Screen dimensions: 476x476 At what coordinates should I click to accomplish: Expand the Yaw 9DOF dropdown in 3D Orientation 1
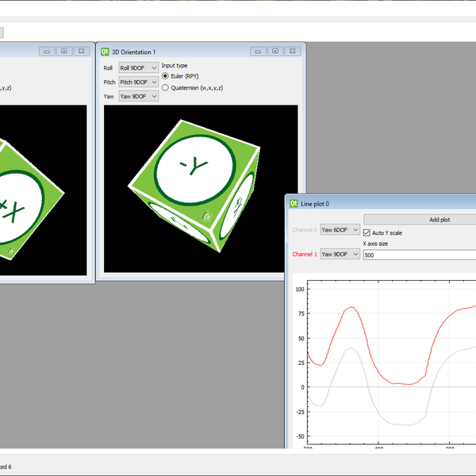click(138, 97)
